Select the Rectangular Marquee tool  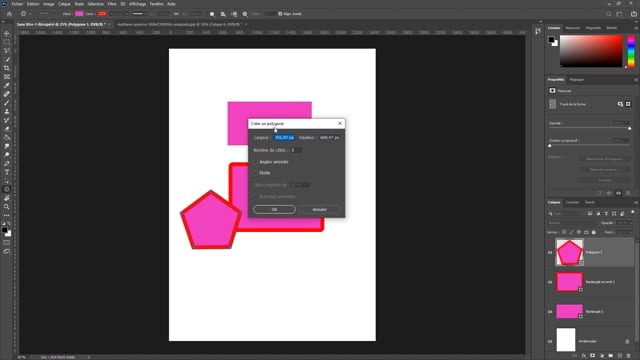(7, 42)
